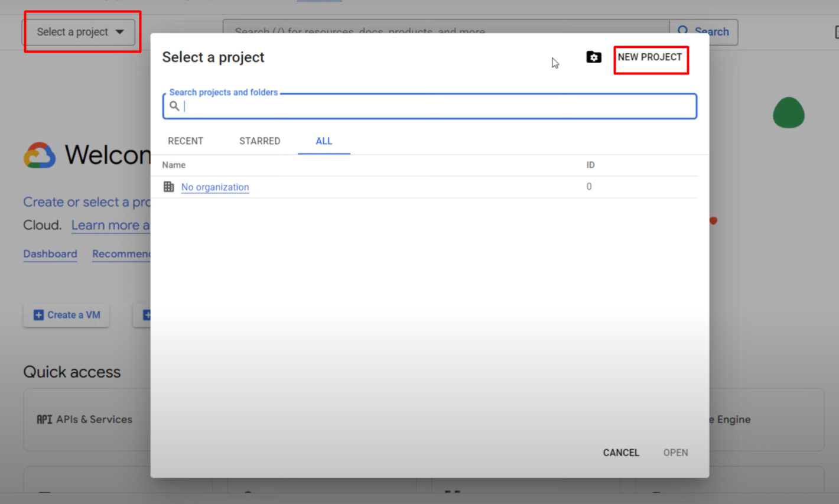This screenshot has height=504, width=839.
Task: Click the magnifier icon in project search
Action: pyautogui.click(x=174, y=106)
